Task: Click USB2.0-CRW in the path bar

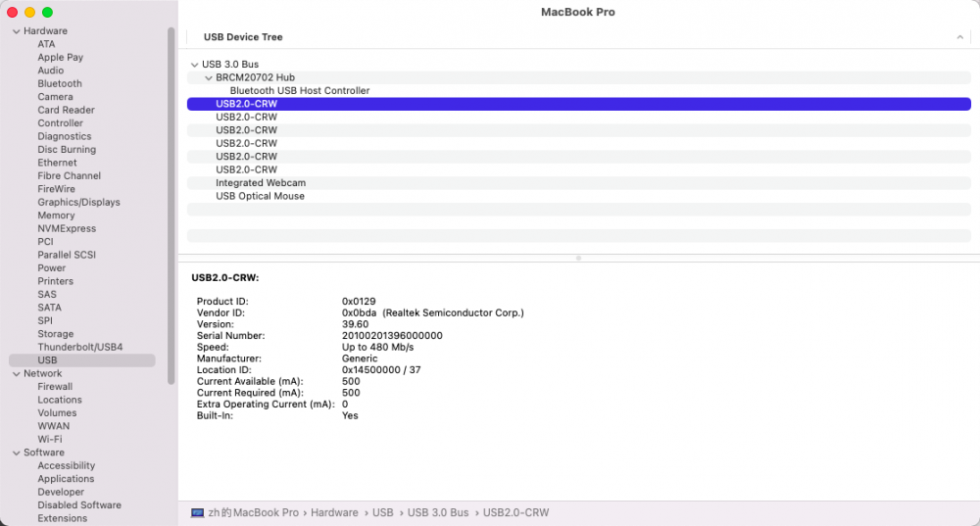Action: pyautogui.click(x=515, y=513)
